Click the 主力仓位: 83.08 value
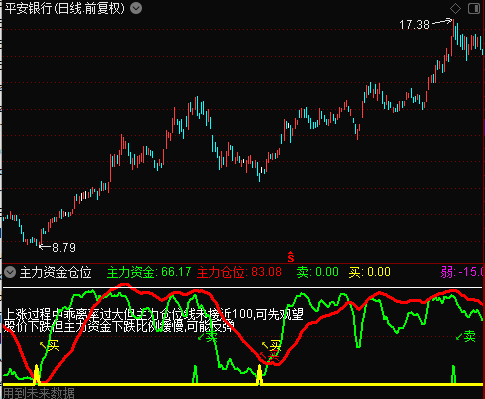This screenshot has width=485, height=399. pos(239,272)
